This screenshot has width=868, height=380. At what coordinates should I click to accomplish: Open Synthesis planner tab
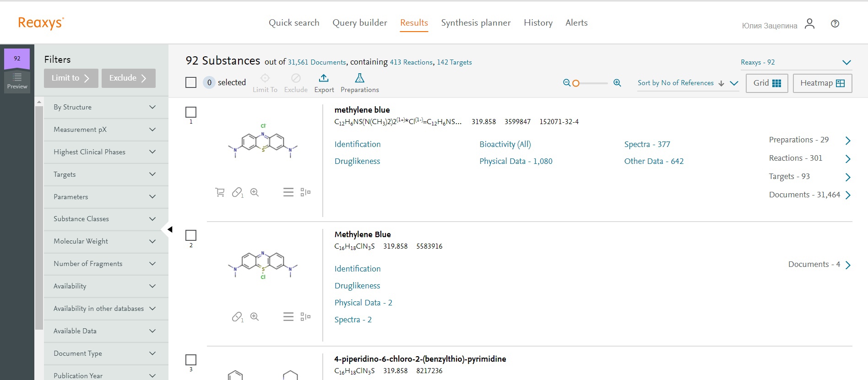[476, 23]
